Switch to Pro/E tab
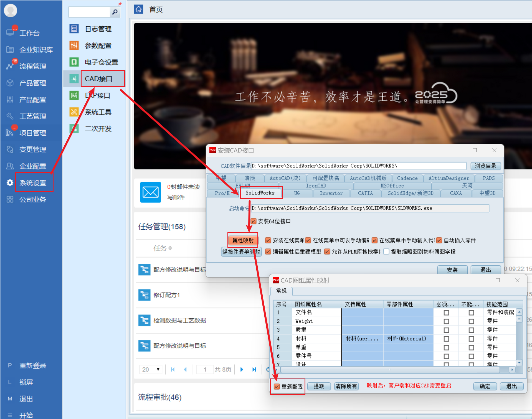Viewport: 532px width, 419px height. click(x=222, y=193)
